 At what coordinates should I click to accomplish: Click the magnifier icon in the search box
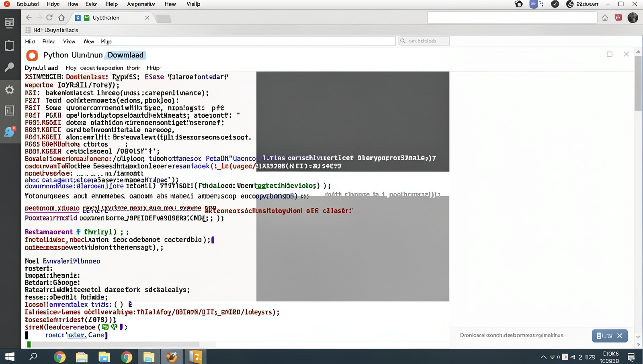pos(403,41)
